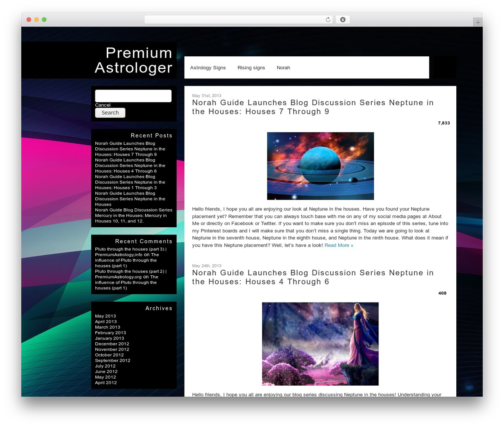The image size is (504, 427).
Task: Open the October 2012 archive
Action: pos(109,355)
